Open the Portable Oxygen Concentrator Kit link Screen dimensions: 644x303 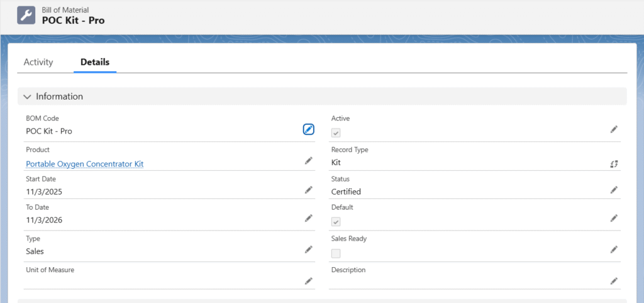point(84,164)
